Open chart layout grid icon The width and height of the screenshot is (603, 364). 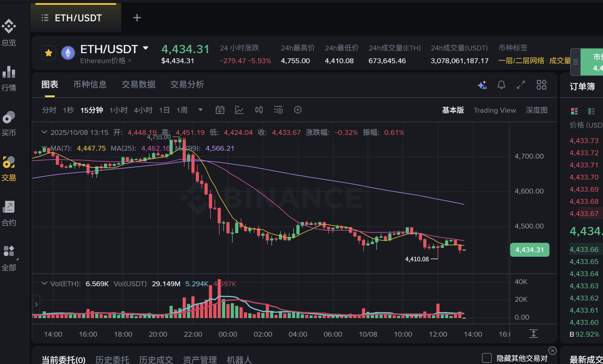click(541, 85)
